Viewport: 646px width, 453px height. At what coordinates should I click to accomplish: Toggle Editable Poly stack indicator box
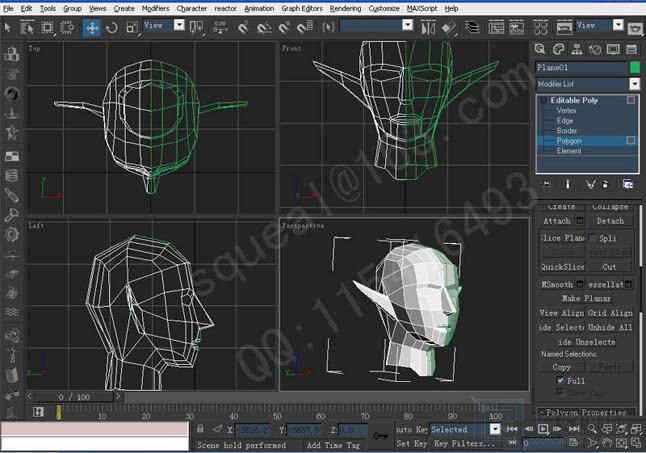point(631,100)
